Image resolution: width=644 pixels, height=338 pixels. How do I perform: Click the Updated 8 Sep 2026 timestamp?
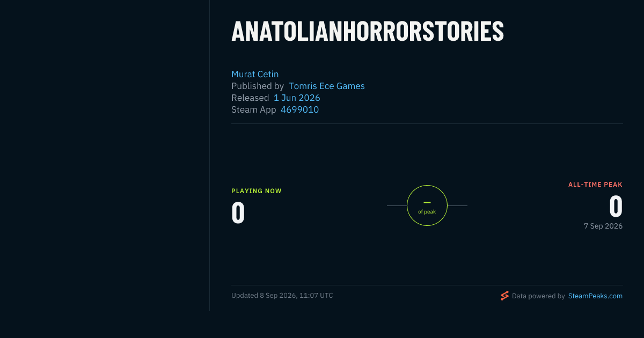[282, 296]
